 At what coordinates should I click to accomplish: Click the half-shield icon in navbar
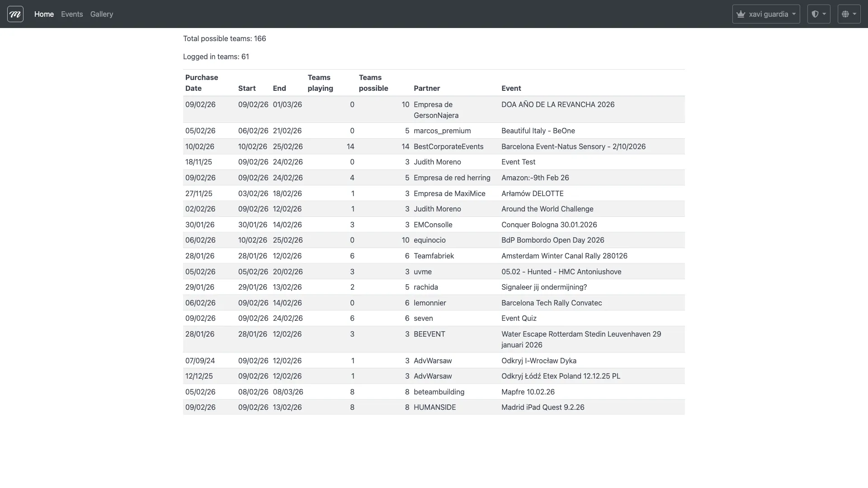815,14
